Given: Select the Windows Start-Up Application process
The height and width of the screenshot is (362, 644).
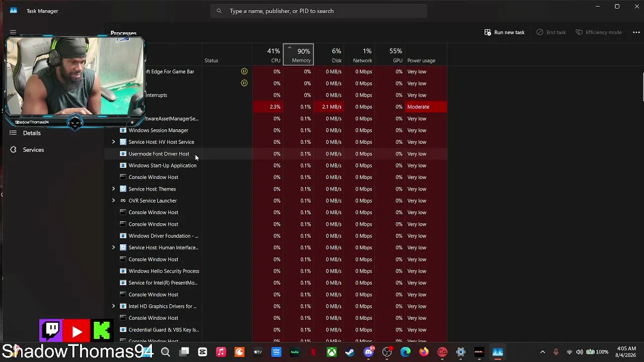Looking at the screenshot, I should click(276, 165).
